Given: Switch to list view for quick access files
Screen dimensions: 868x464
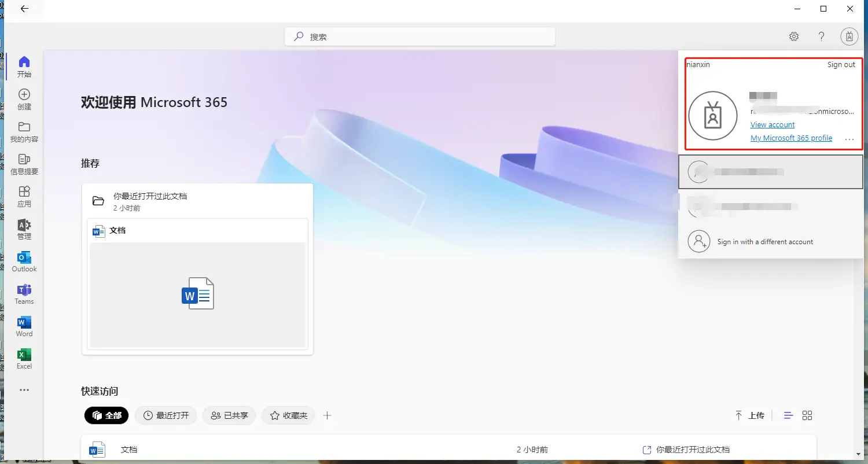Looking at the screenshot, I should pos(788,415).
